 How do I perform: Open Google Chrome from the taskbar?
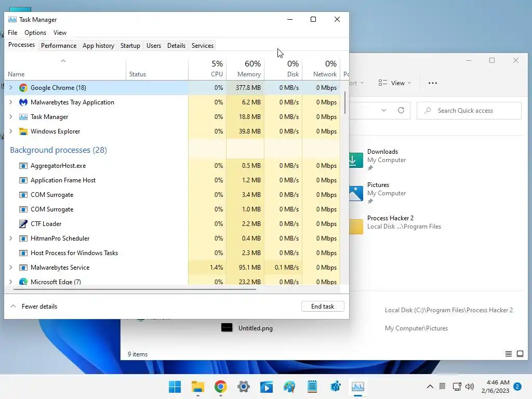click(x=220, y=387)
